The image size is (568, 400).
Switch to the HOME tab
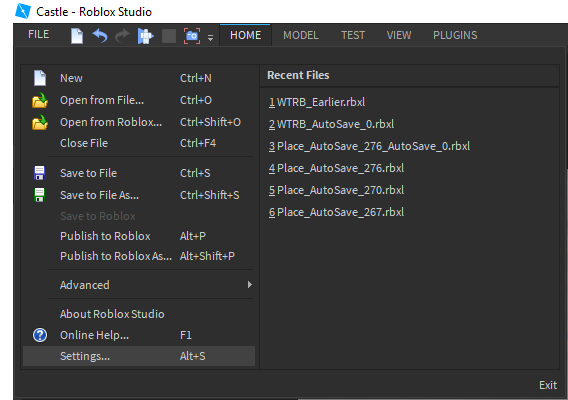tap(246, 35)
